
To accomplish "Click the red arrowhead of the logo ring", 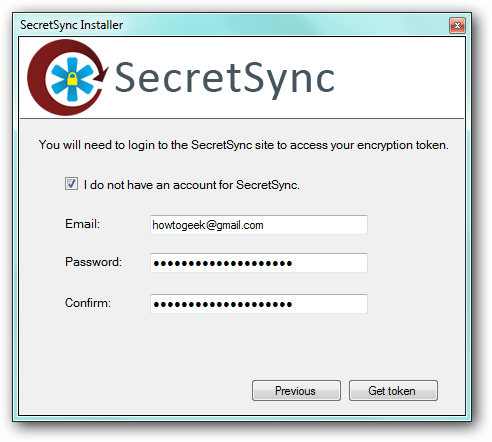I will pyautogui.click(x=101, y=75).
